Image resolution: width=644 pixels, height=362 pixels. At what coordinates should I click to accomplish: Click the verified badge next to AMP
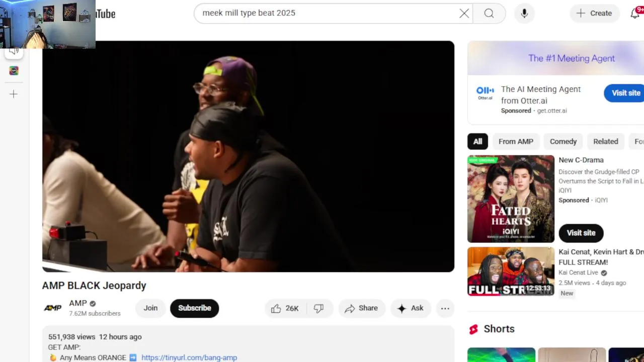click(x=93, y=303)
